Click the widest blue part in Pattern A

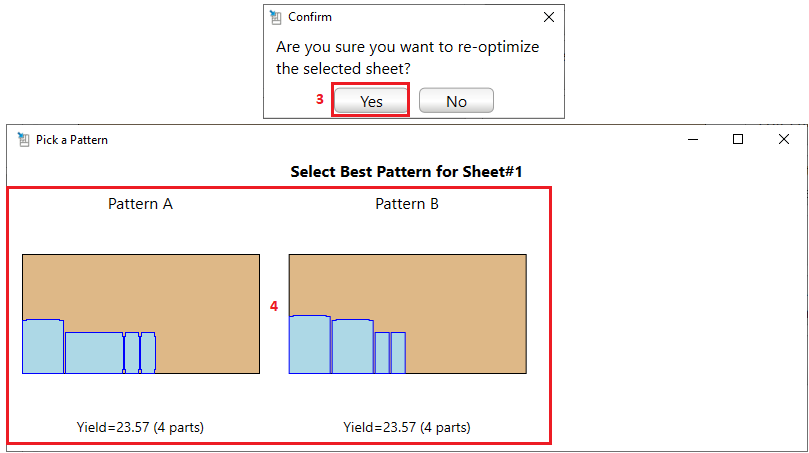click(x=94, y=353)
